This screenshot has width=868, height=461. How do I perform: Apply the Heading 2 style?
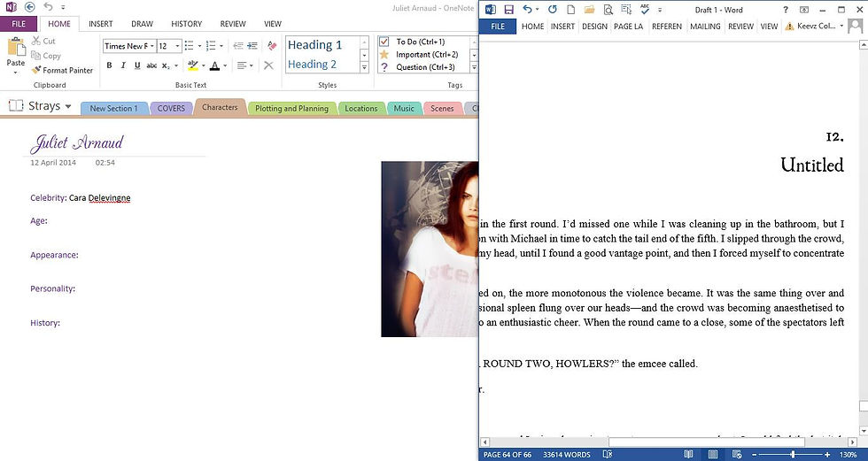click(312, 64)
